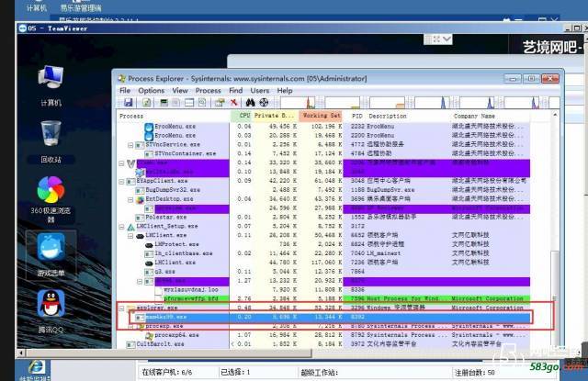Select the BugDumpSvr32.exe process row
The height and width of the screenshot is (381, 588).
323,190
